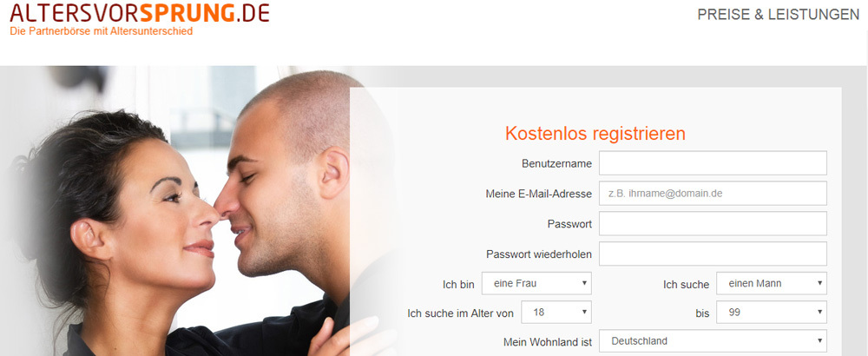Open the 'Ich bin' dropdown showing eine Frau
Screen dimensions: 868x356
[x=536, y=283]
